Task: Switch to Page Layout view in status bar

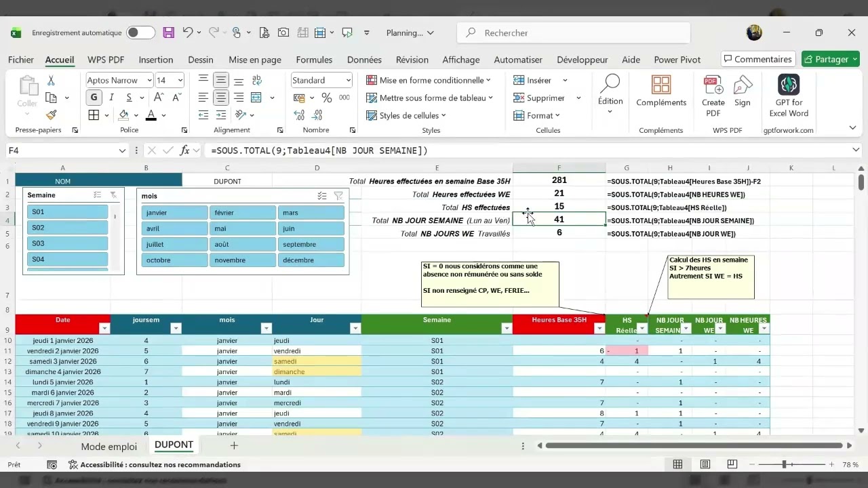Action: (x=705, y=464)
